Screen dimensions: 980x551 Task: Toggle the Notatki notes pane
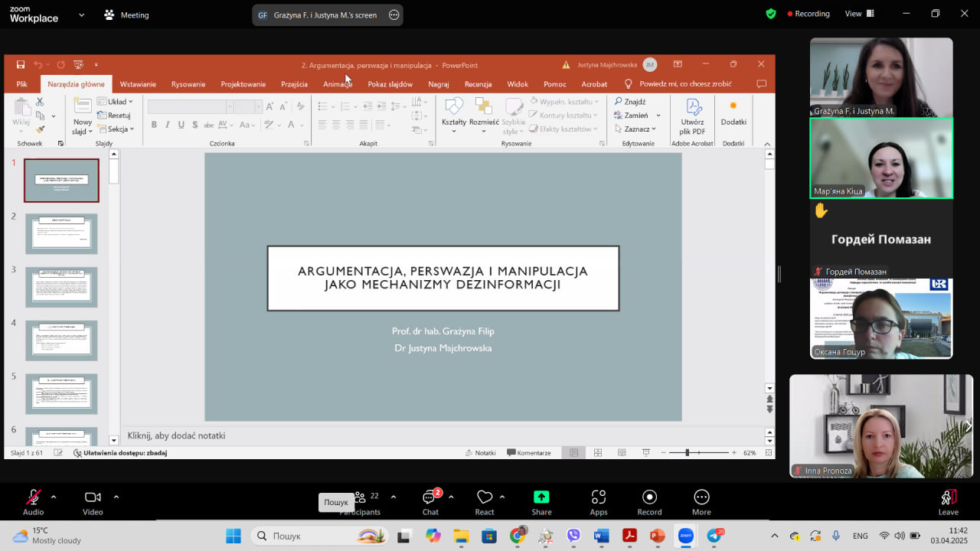pos(481,453)
